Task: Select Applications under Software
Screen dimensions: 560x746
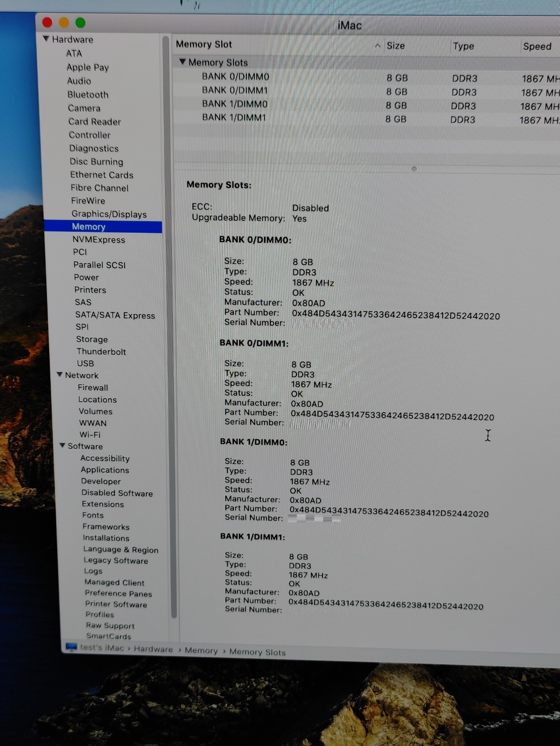Action: tap(105, 470)
